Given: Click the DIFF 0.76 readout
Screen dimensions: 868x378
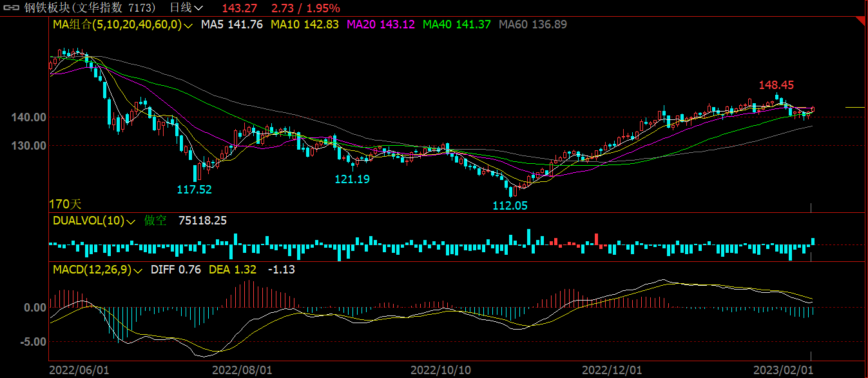Looking at the screenshot, I should pos(176,270).
